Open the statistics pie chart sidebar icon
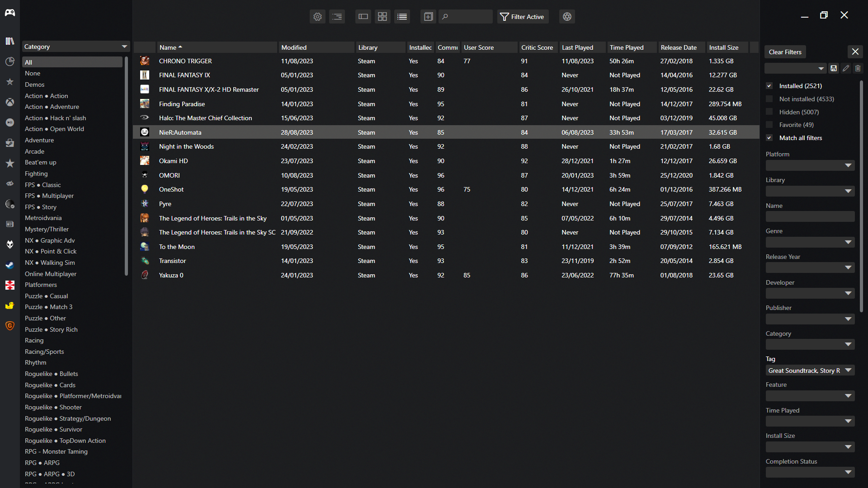The height and width of the screenshot is (488, 868). click(10, 61)
